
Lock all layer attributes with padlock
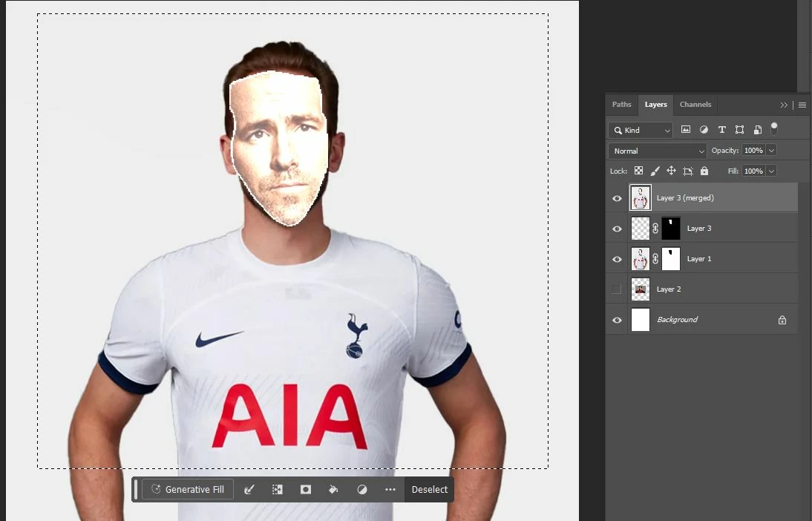point(704,171)
